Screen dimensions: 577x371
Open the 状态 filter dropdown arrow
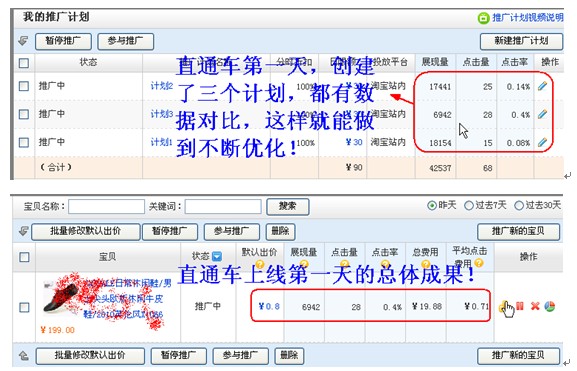coord(217,256)
